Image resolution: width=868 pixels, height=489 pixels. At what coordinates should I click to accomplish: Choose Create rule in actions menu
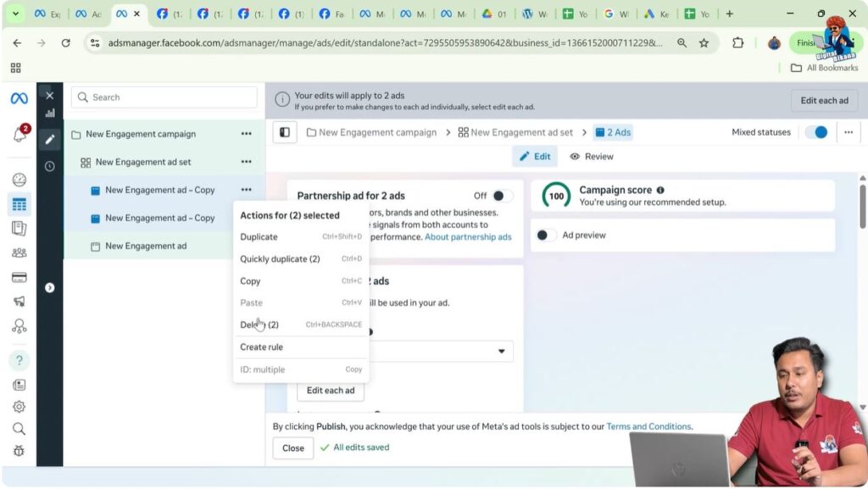click(x=301, y=347)
